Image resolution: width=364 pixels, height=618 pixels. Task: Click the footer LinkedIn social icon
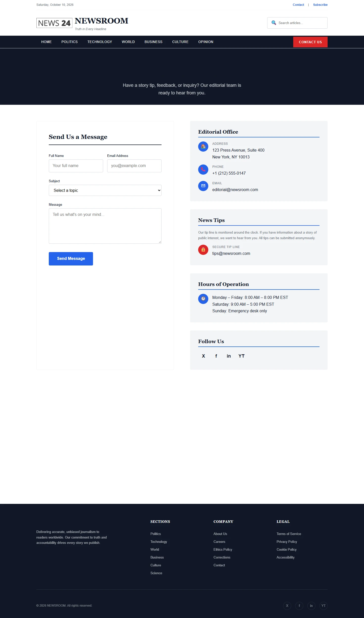(x=311, y=606)
